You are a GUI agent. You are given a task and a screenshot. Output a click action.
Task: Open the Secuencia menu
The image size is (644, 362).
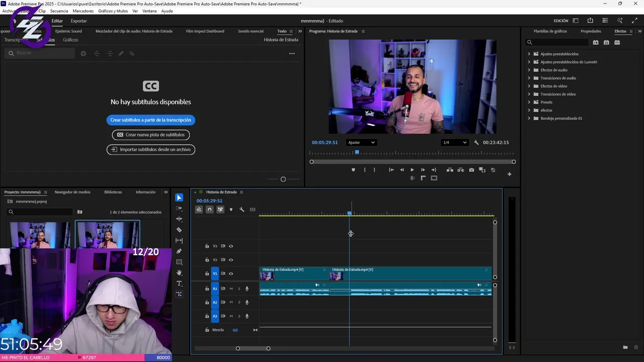[59, 11]
